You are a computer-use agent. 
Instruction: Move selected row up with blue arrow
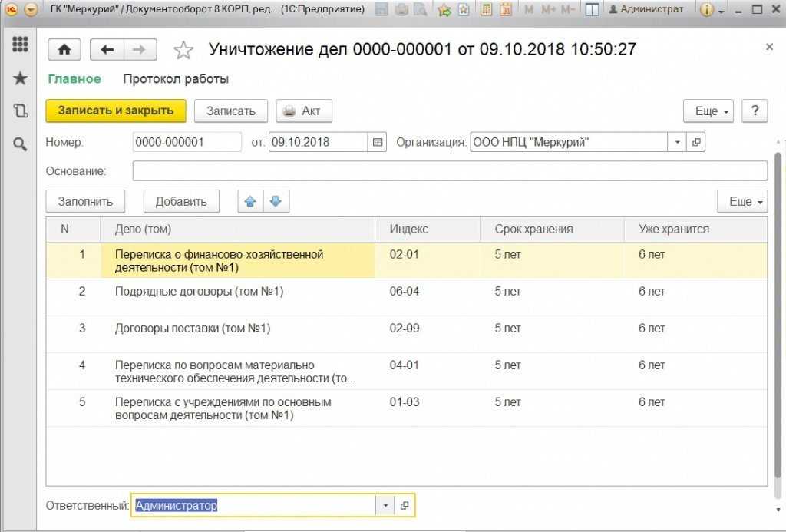pyautogui.click(x=250, y=202)
